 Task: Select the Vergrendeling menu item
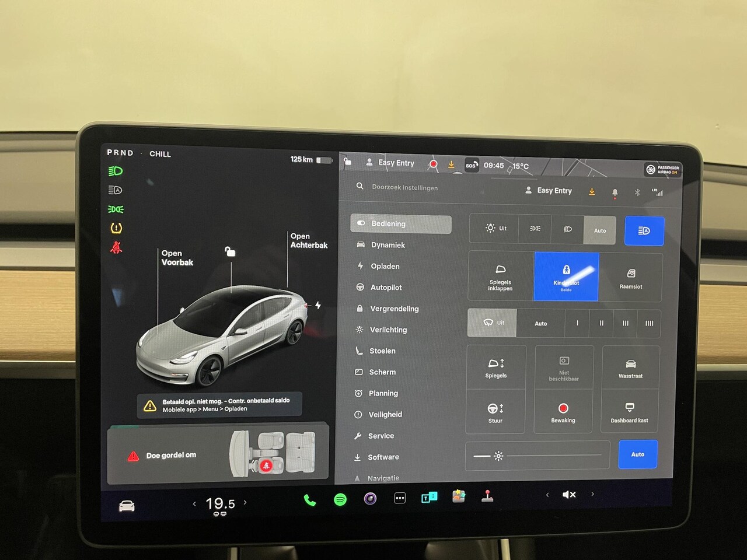pos(394,309)
